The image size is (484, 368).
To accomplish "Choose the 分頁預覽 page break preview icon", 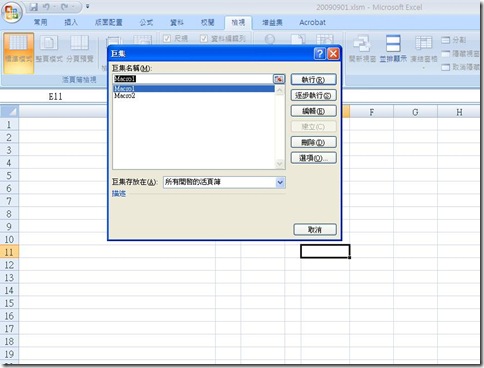I will pyautogui.click(x=80, y=49).
